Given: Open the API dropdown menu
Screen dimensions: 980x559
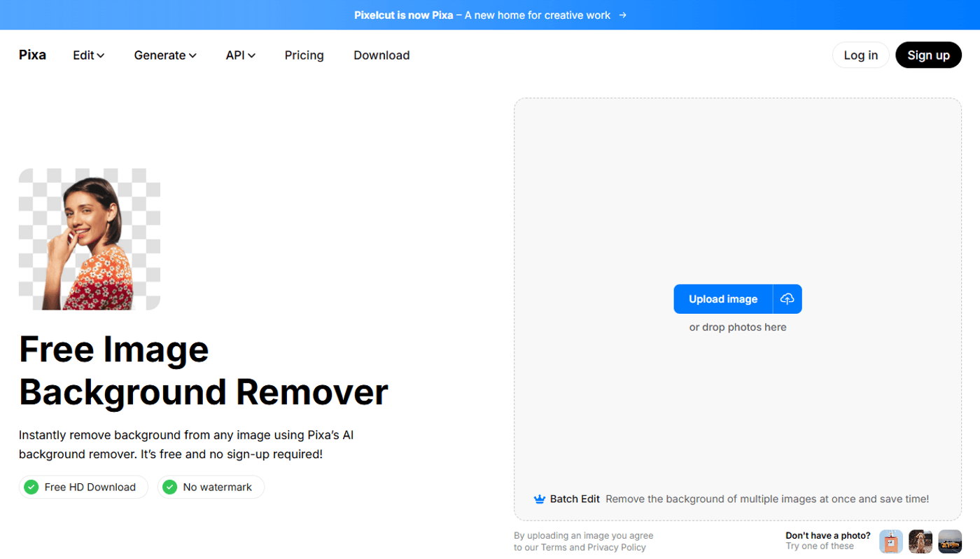Looking at the screenshot, I should click(x=240, y=55).
